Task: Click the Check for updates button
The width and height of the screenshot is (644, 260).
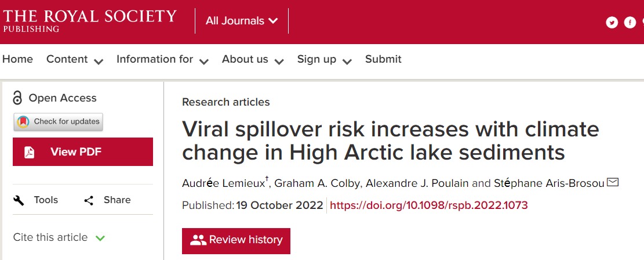Action: point(58,122)
